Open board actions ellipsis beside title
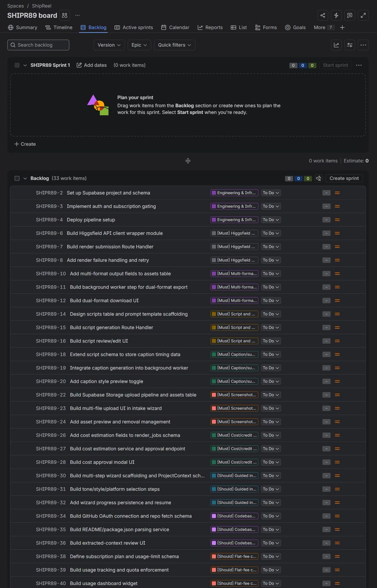377x588 pixels. pos(77,15)
